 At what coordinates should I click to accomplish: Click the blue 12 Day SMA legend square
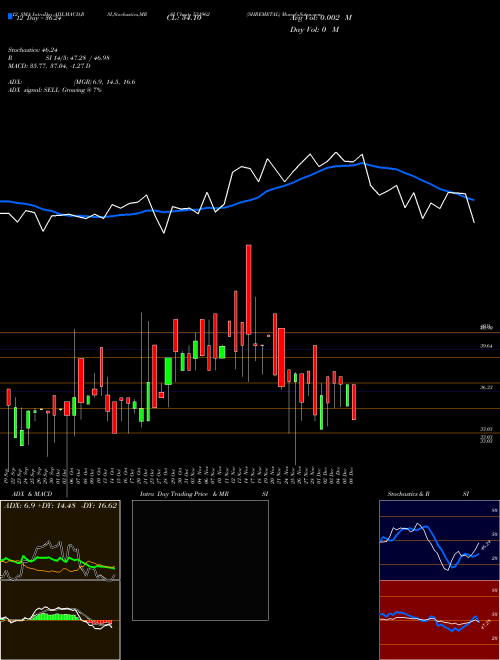(x=10, y=17)
